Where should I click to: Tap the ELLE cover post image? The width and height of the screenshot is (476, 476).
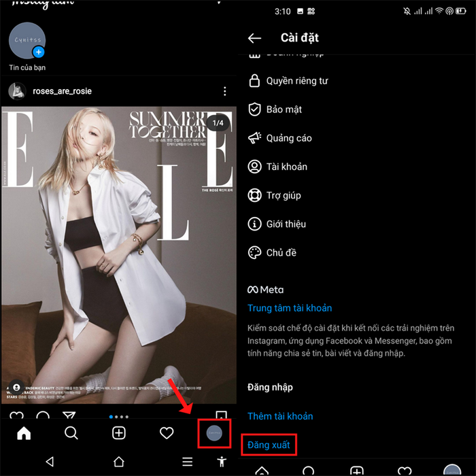[119, 255]
